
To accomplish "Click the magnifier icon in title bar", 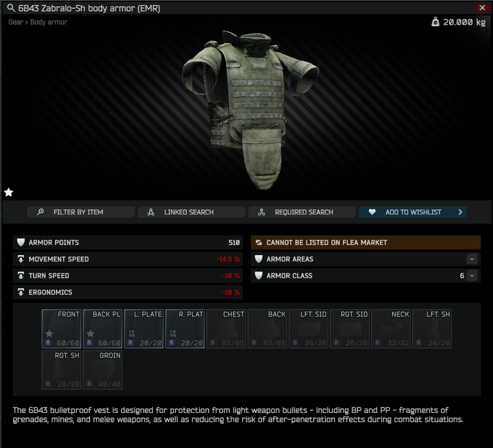I will (11, 8).
